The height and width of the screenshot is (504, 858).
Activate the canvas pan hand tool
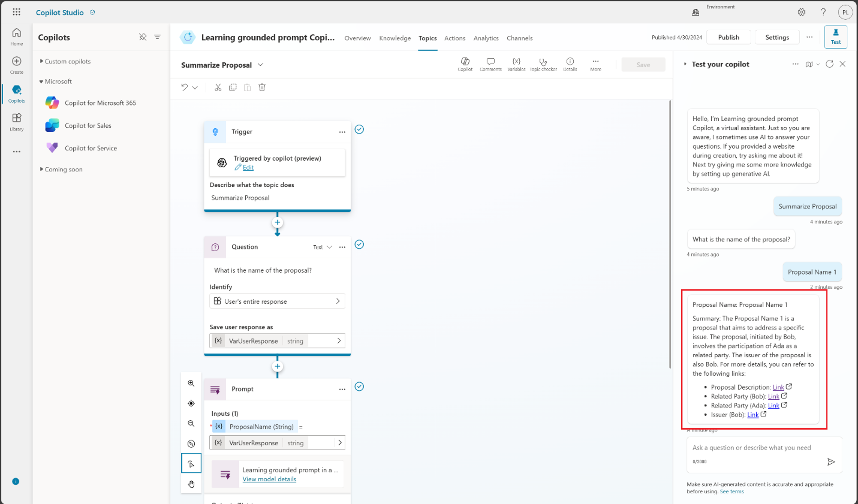click(x=191, y=484)
